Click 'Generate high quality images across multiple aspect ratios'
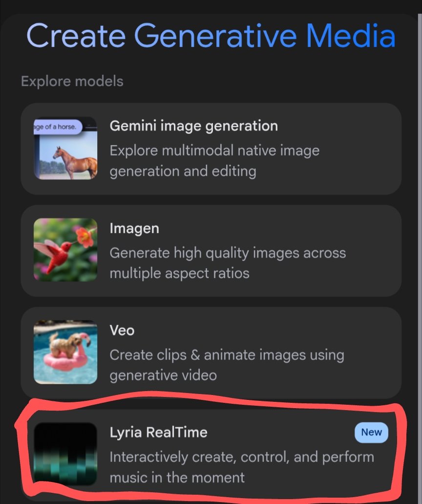Viewport: 422px width, 504px height. coord(228,263)
